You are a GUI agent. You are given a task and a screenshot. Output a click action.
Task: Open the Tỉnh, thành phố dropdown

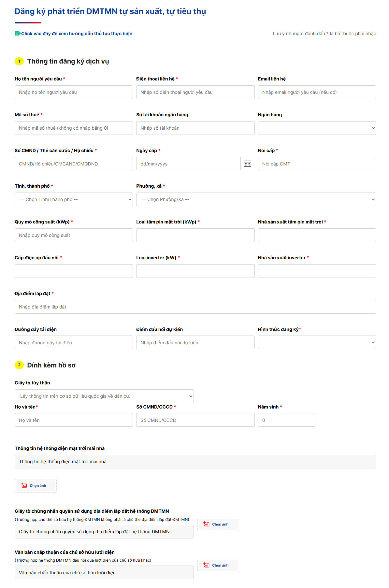point(74,199)
